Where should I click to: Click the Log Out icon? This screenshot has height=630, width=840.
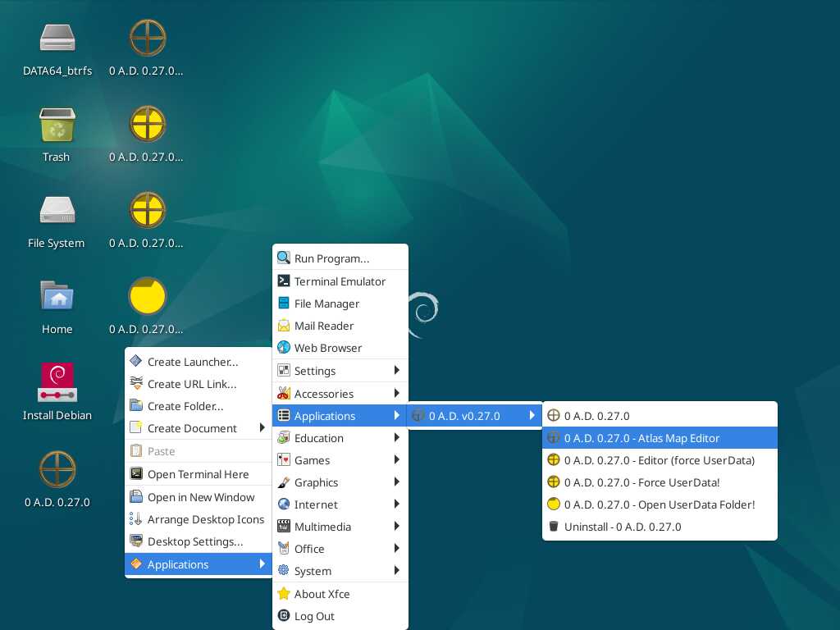(284, 616)
